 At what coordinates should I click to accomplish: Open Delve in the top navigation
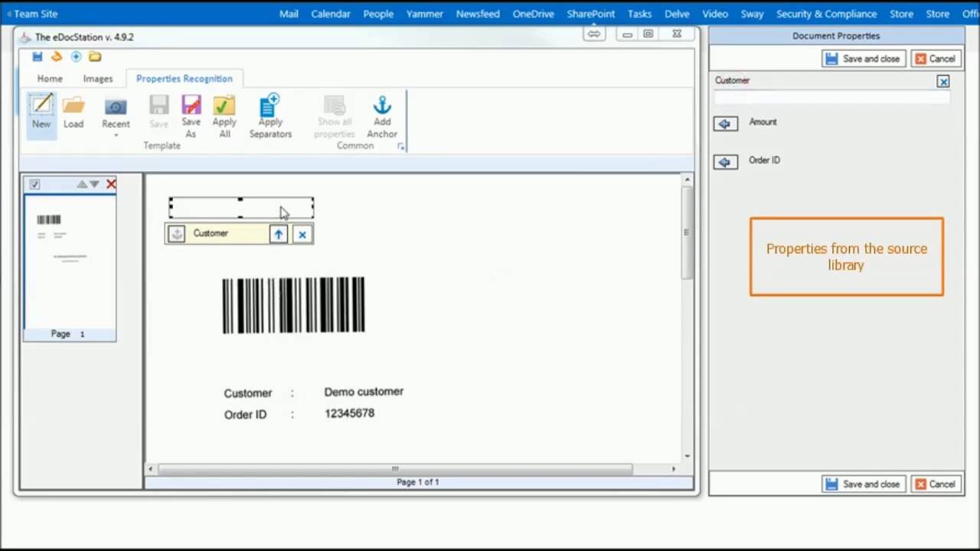tap(677, 14)
